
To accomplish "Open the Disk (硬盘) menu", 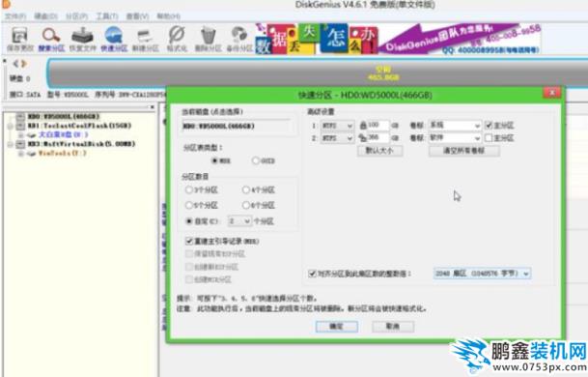I will point(45,16).
